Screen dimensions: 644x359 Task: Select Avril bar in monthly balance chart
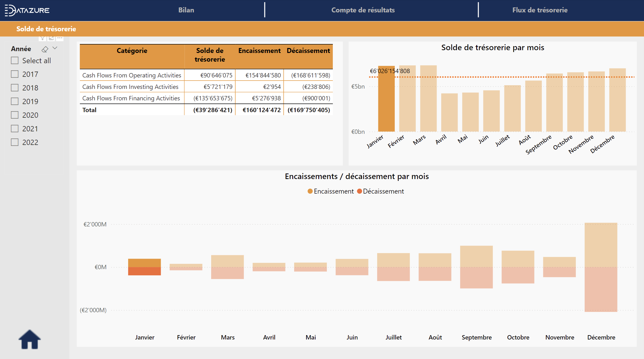tap(450, 112)
